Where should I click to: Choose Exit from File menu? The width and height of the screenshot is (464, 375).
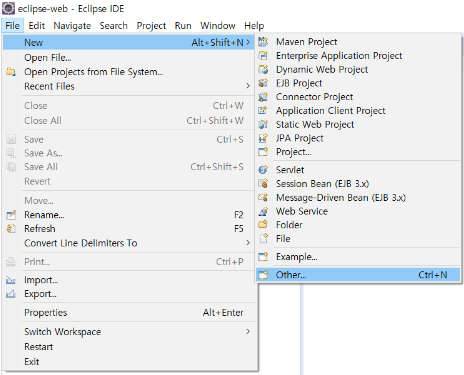[x=129, y=361]
